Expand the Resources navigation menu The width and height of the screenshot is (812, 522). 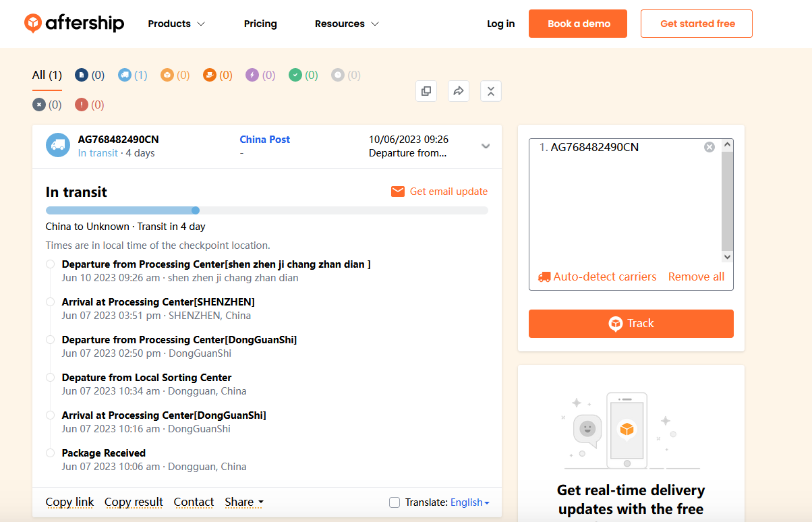tap(347, 24)
